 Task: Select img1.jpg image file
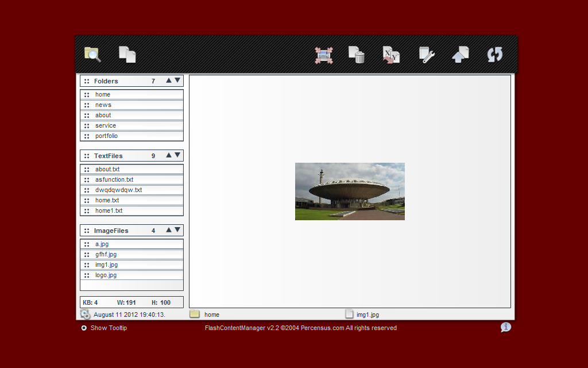[x=131, y=264]
